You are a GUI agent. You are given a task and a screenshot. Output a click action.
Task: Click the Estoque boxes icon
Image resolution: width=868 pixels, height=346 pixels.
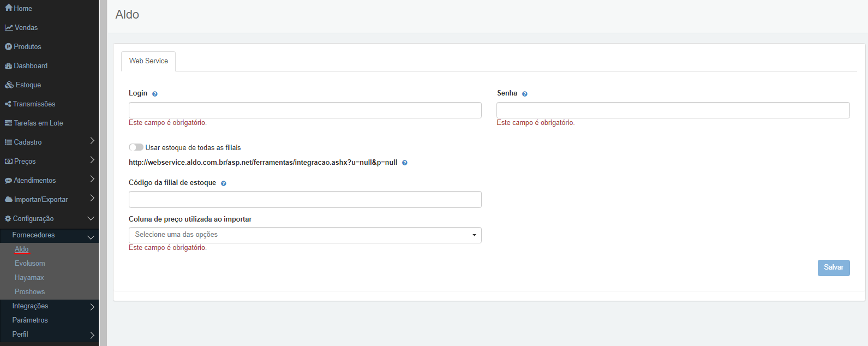tap(9, 85)
